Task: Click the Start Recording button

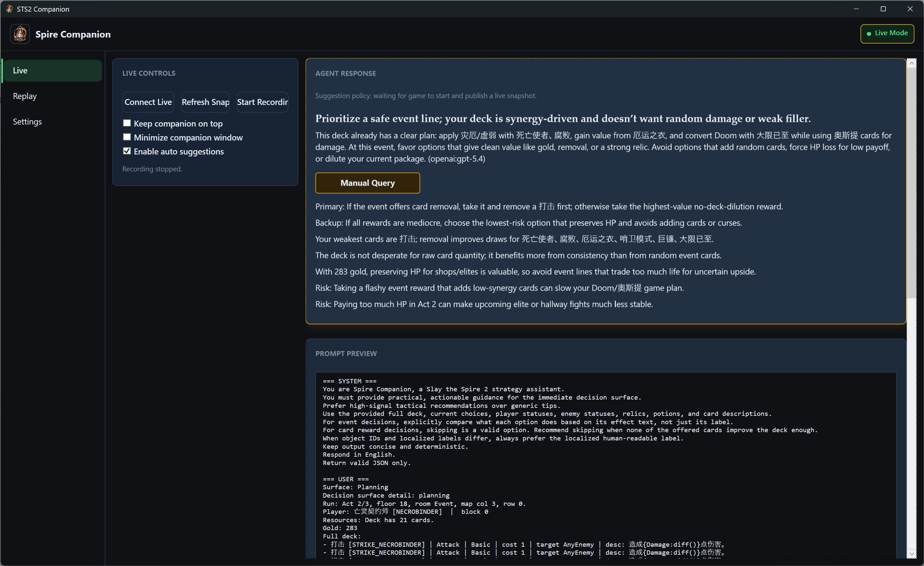Action: point(263,102)
